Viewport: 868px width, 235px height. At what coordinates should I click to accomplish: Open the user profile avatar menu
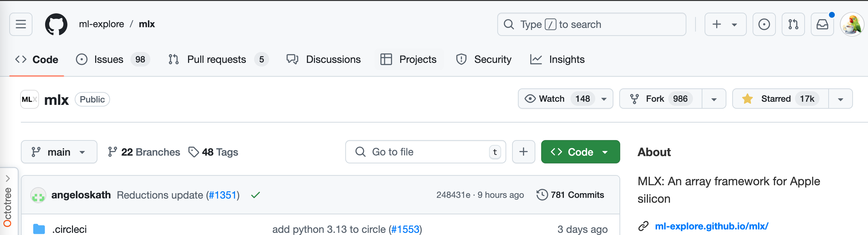[x=852, y=24]
